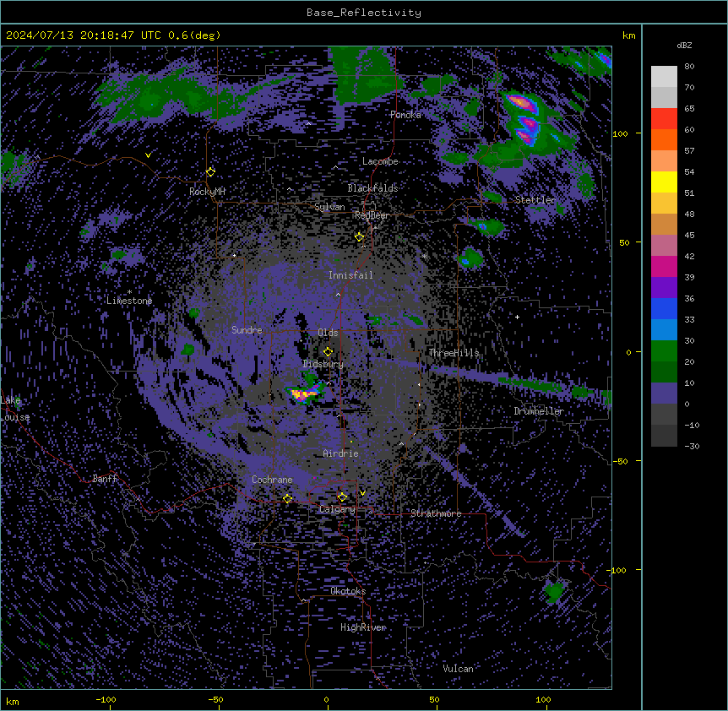Click the yellow diamond marker below RedDeer
The height and width of the screenshot is (711, 728).
(x=359, y=237)
